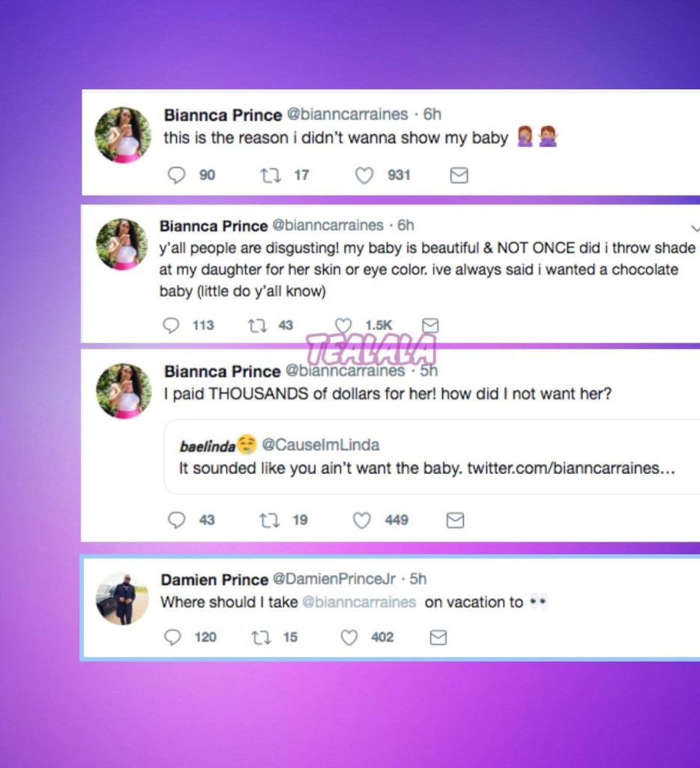The height and width of the screenshot is (768, 700).
Task: Open replies on Damien Prince's vacation tweet
Action: (x=172, y=637)
